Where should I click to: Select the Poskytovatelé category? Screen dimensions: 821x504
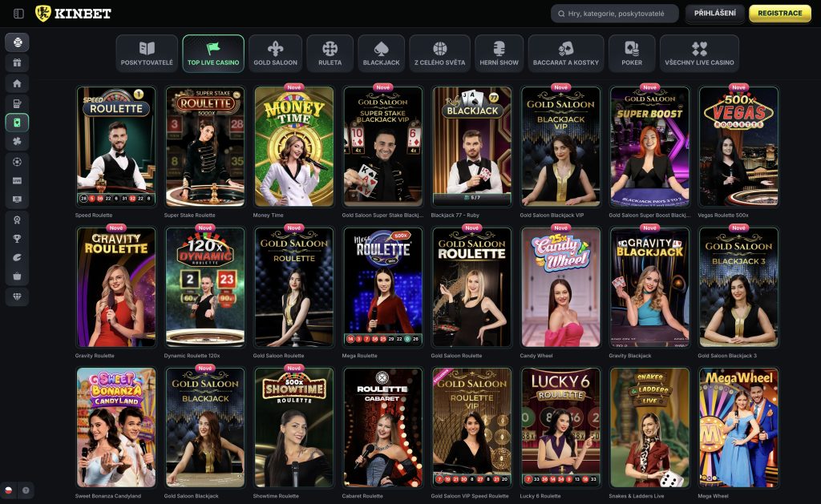[147, 54]
